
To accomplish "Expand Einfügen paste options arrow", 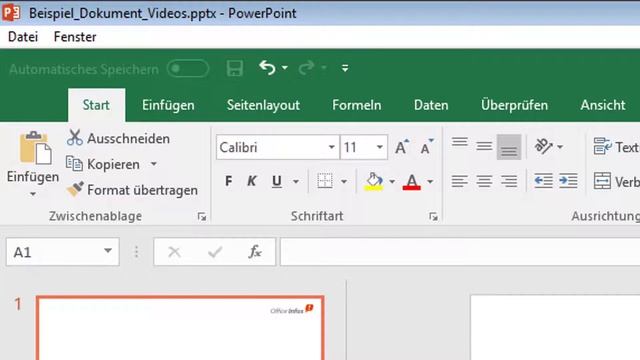I will coord(33,194).
